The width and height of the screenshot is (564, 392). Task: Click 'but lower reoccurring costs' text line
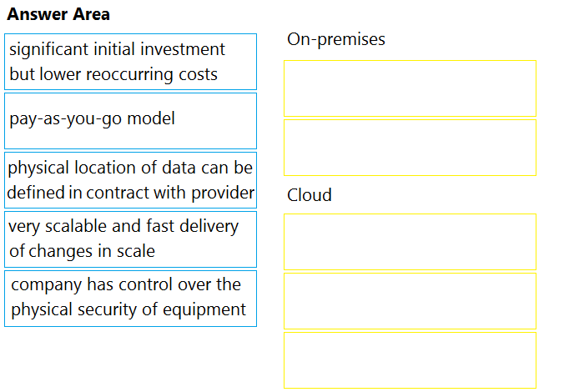click(113, 75)
